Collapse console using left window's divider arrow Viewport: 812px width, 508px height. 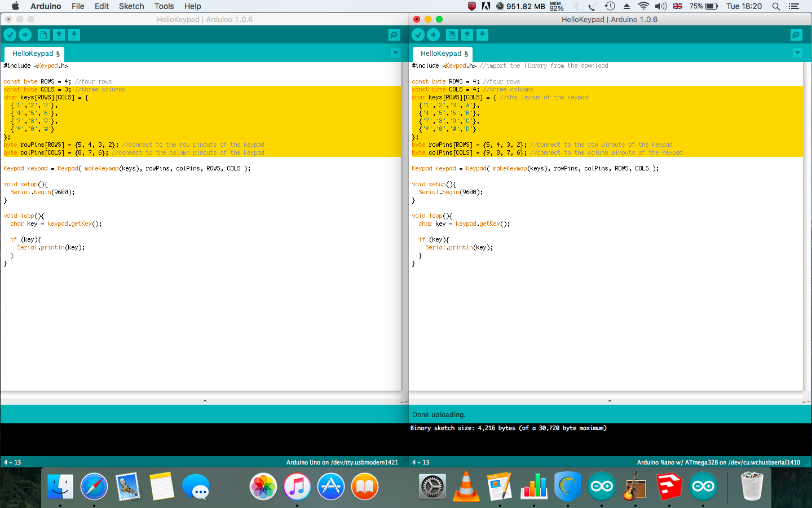205,401
